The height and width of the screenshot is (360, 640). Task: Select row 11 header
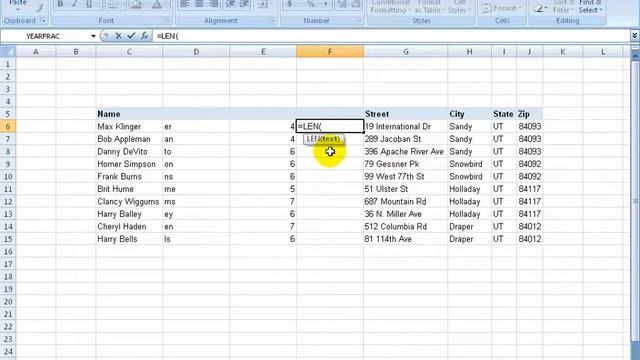pos(8,189)
